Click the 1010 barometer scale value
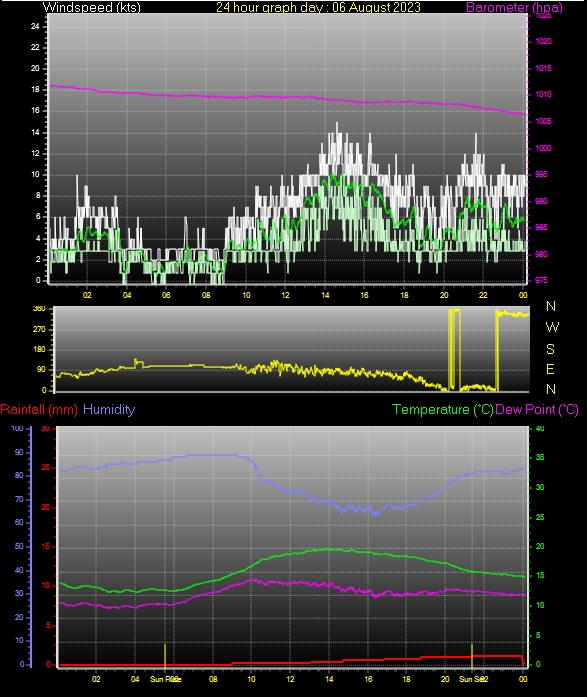This screenshot has width=587, height=697. [x=543, y=94]
